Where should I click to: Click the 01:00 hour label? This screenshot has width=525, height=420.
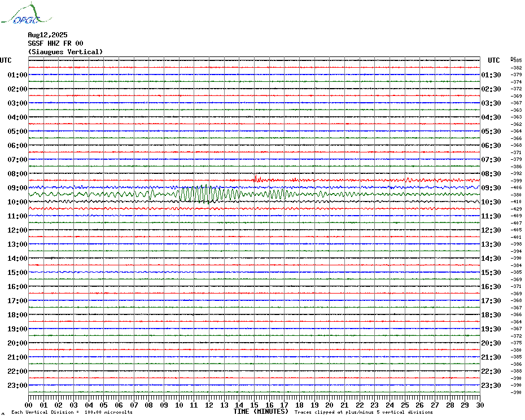[17, 75]
